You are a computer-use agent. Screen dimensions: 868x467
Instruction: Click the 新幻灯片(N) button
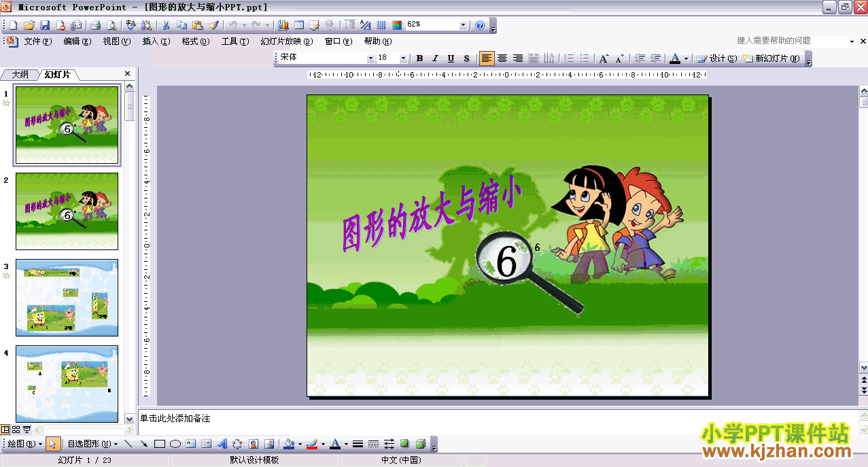point(771,58)
